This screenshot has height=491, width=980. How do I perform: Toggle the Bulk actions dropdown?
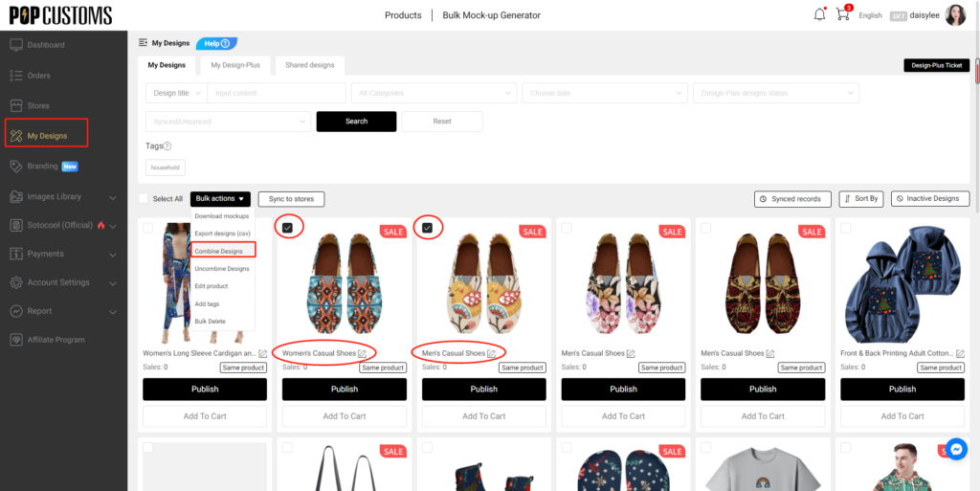click(x=221, y=199)
